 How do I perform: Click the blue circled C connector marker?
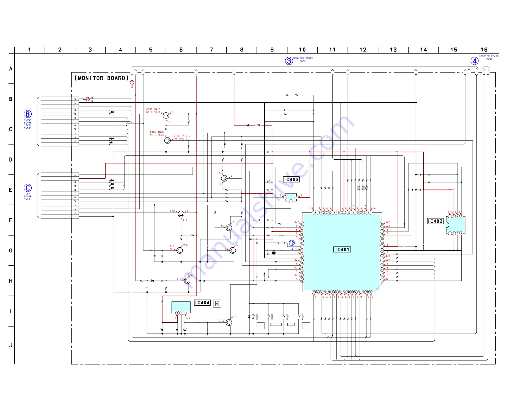tap(28, 188)
